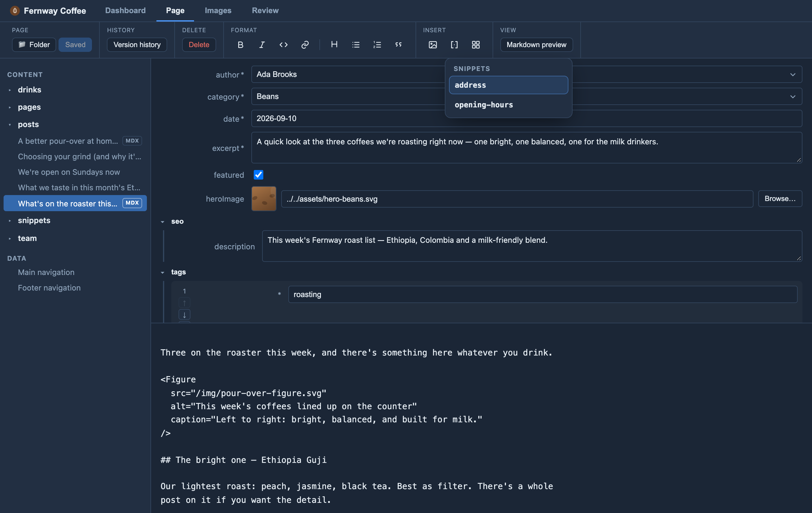Open post 'Choosing your grind'
812x513 pixels.
[x=75, y=156]
